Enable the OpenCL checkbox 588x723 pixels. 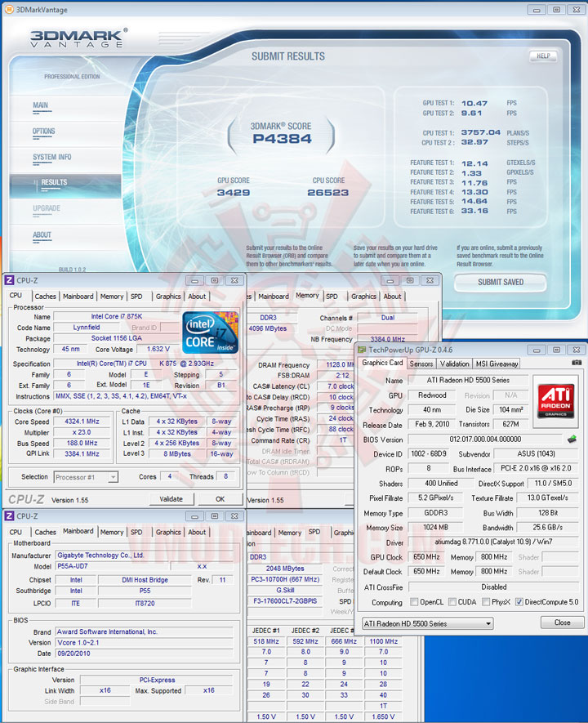pos(414,602)
